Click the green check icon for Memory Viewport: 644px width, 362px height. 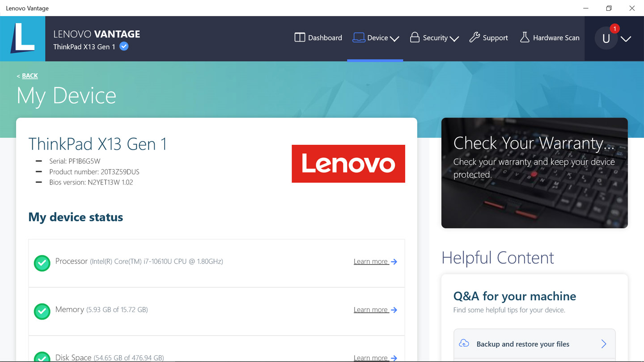(42, 311)
